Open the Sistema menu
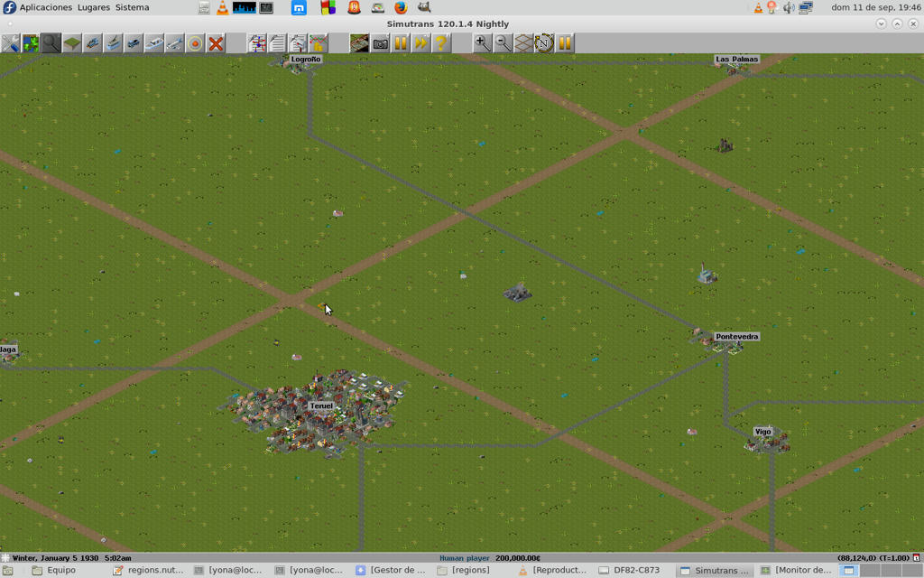924x578 pixels. pyautogui.click(x=132, y=7)
